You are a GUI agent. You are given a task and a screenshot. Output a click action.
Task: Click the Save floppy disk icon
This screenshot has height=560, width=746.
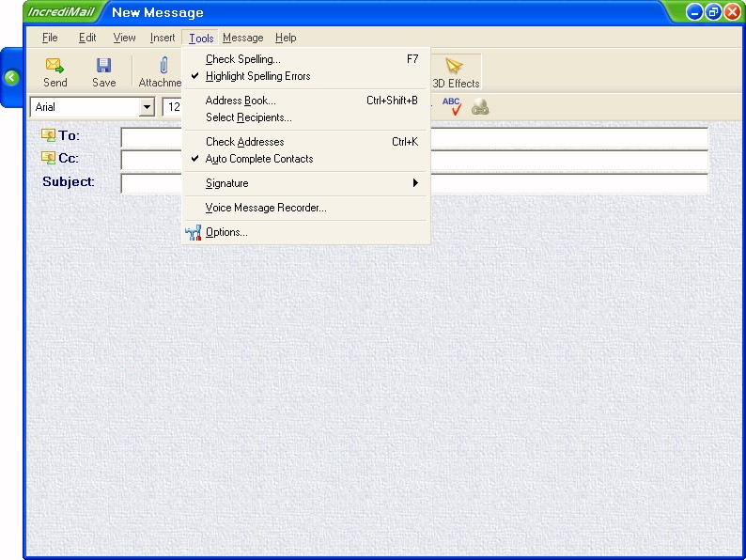[x=103, y=66]
